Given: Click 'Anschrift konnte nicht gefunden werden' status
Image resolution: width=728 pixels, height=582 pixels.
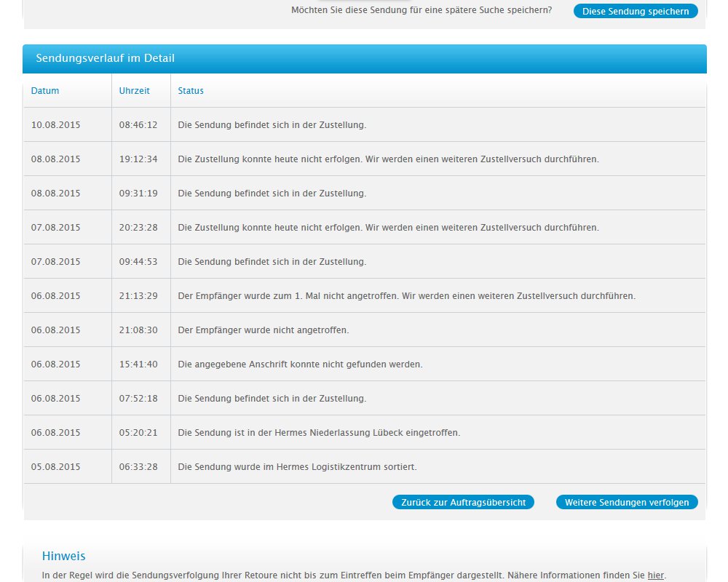Looking at the screenshot, I should click(300, 364).
